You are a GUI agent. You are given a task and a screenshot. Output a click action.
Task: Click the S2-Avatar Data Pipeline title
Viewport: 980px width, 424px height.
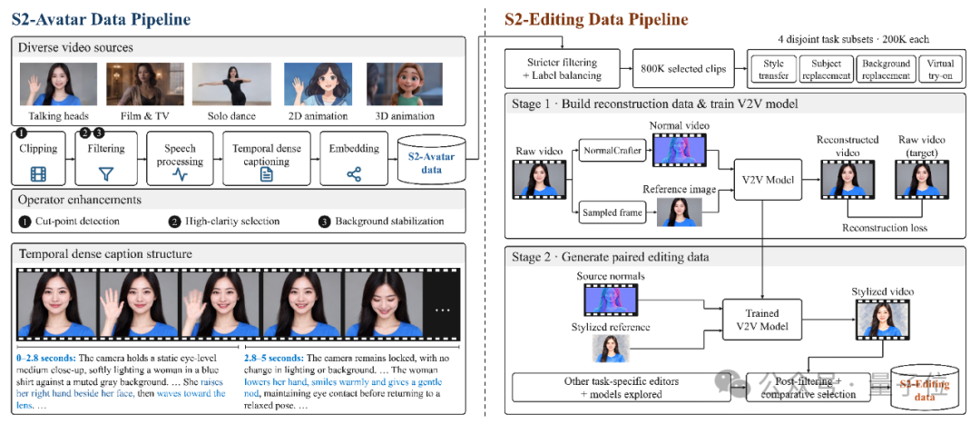[x=102, y=20]
